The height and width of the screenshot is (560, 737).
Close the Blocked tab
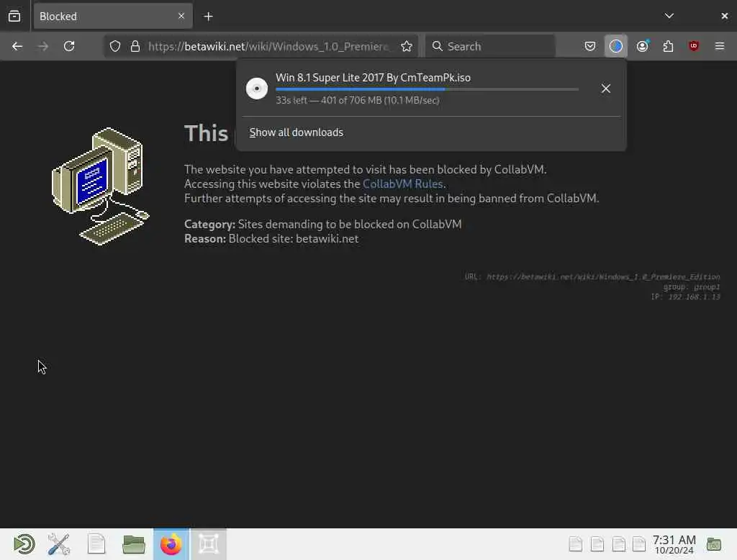(181, 16)
